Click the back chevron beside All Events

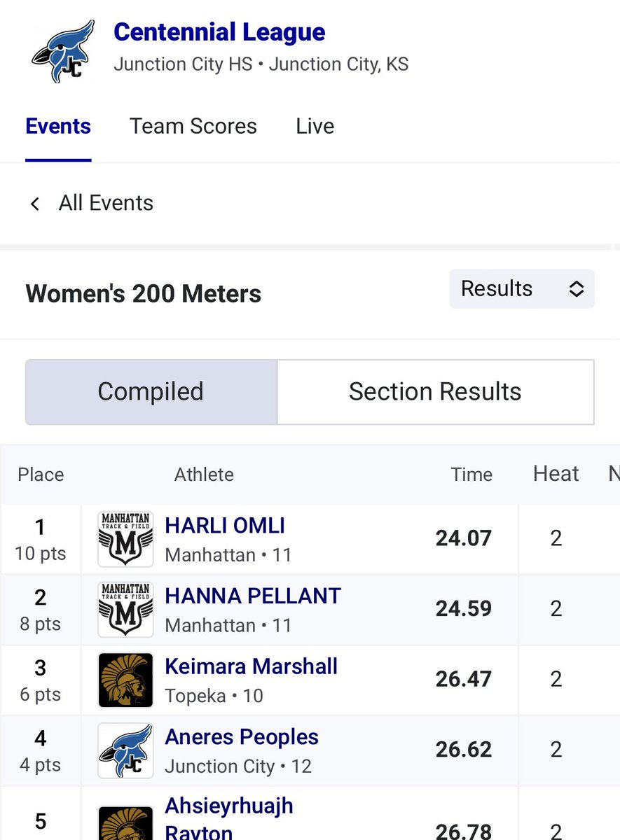tap(34, 204)
